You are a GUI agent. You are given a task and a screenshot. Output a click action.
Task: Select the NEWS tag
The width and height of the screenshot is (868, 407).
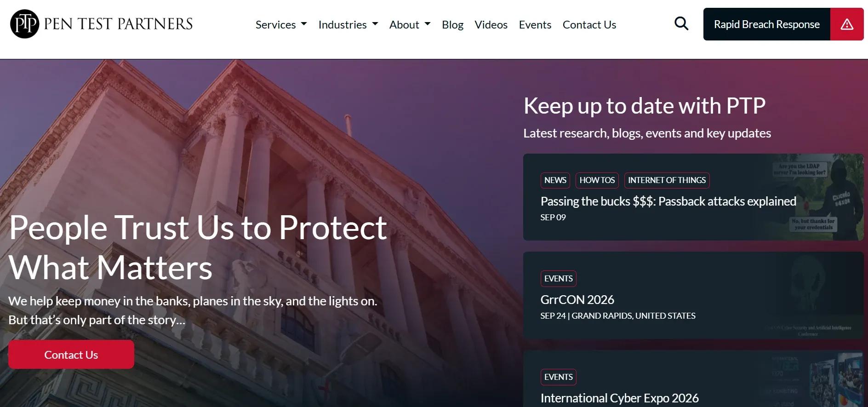click(555, 180)
